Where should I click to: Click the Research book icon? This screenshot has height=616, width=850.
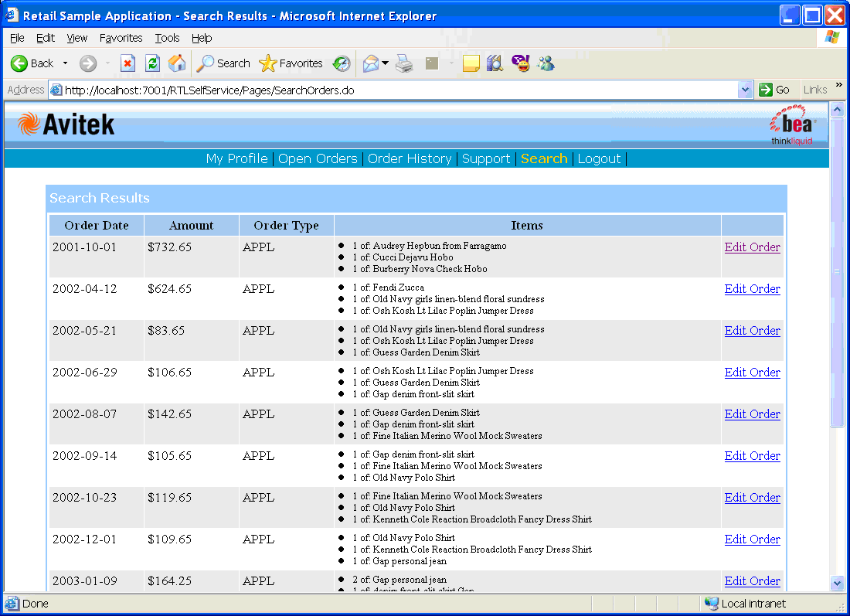click(x=495, y=63)
